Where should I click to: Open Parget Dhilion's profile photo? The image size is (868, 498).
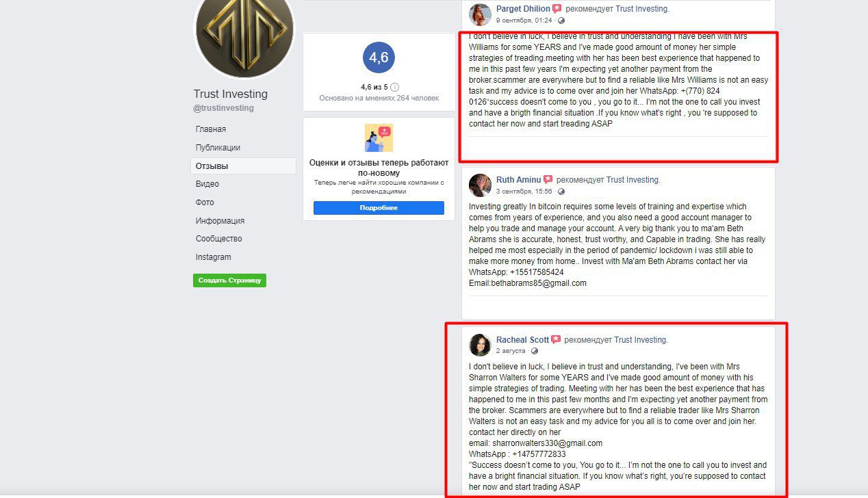(480, 14)
